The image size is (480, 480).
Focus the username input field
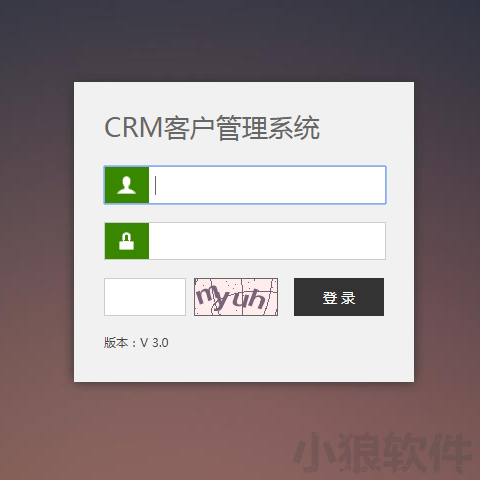pos(267,185)
